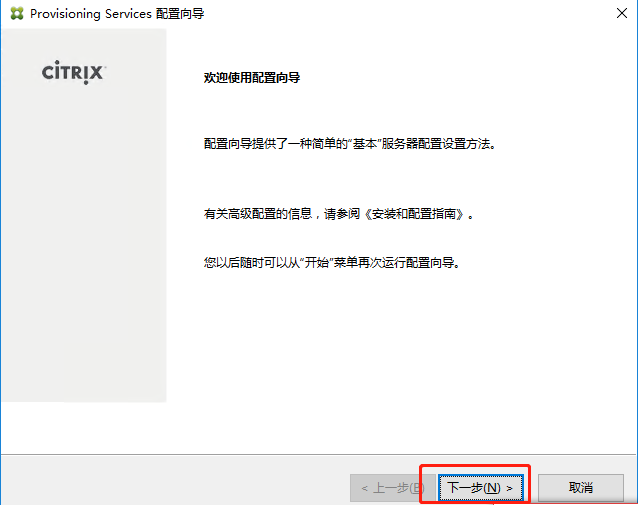Click empty space in the title bar
The height and width of the screenshot is (505, 638).
pyautogui.click(x=400, y=14)
